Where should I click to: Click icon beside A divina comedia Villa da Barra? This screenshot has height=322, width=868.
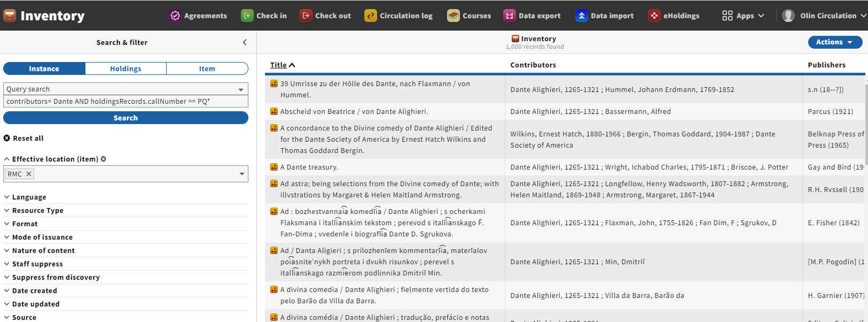pyautogui.click(x=274, y=289)
